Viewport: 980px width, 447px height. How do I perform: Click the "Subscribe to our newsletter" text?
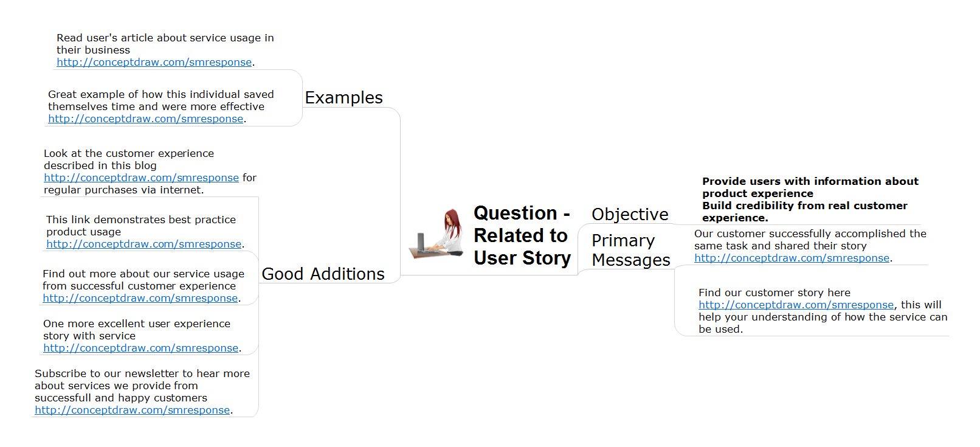(142, 373)
